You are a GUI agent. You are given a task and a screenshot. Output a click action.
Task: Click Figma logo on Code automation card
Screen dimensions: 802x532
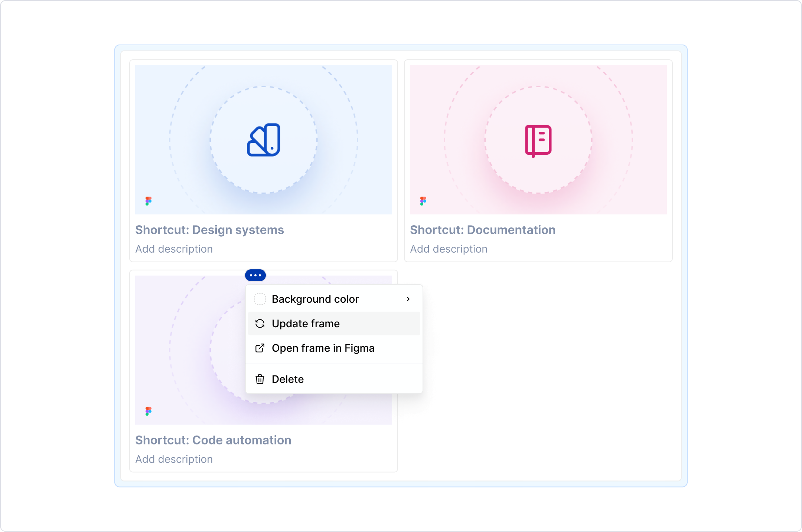149,411
